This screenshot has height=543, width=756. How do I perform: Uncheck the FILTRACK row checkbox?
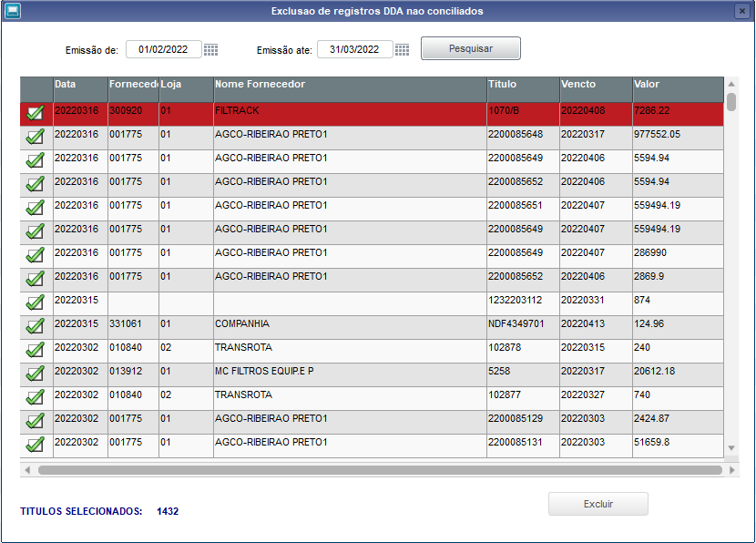coord(36,114)
